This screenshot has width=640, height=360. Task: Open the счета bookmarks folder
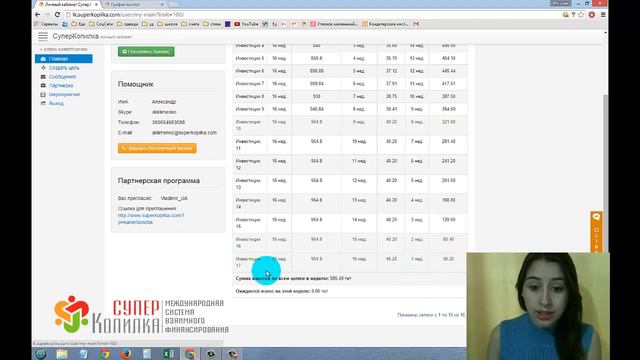click(x=190, y=24)
